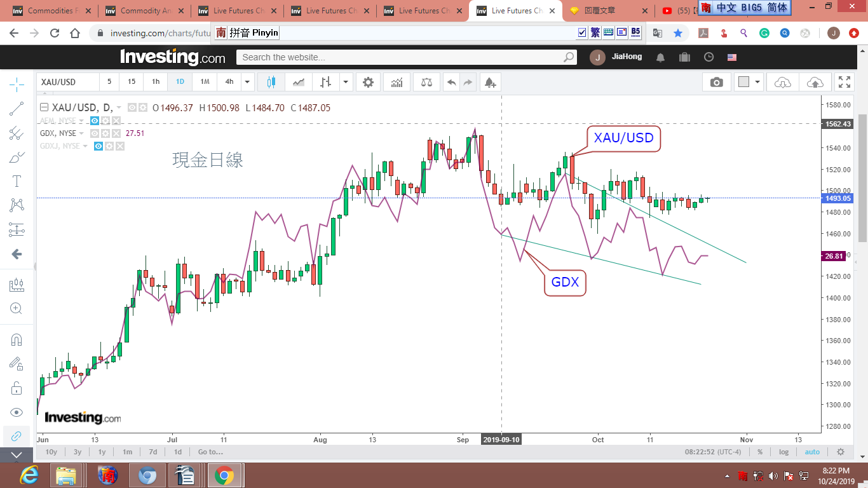The image size is (868, 488).
Task: Expand the XAU/USD series legend dropdown
Action: [119, 108]
